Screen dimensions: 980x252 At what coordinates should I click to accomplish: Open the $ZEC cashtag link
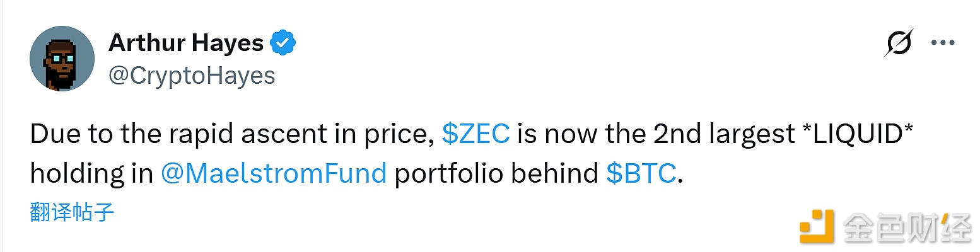click(x=475, y=135)
